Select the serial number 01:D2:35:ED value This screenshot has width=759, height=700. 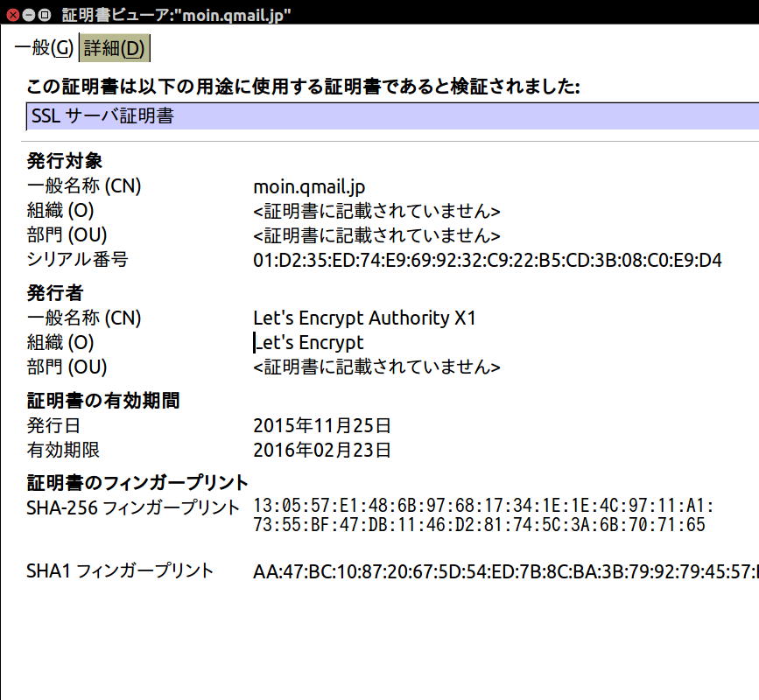(x=488, y=260)
